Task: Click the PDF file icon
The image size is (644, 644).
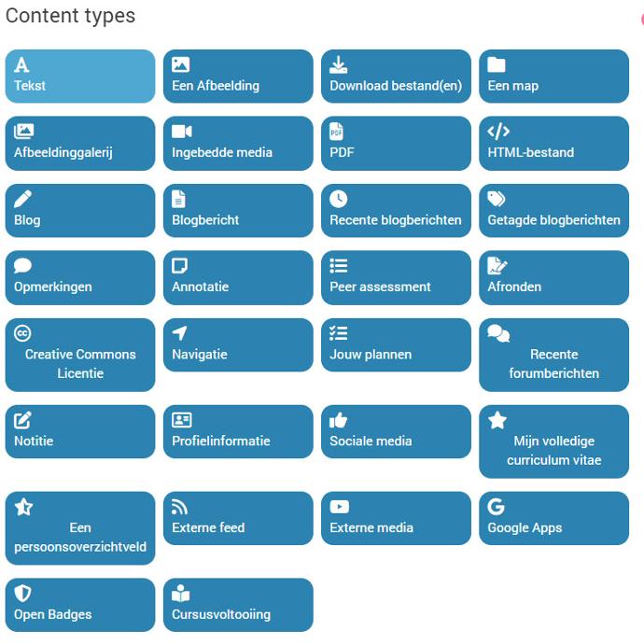Action: point(338,132)
